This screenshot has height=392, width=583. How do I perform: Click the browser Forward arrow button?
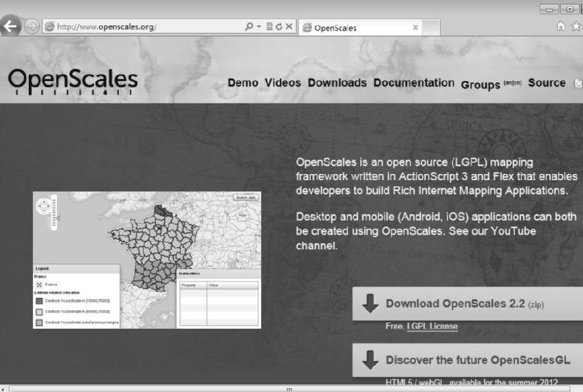(31, 28)
